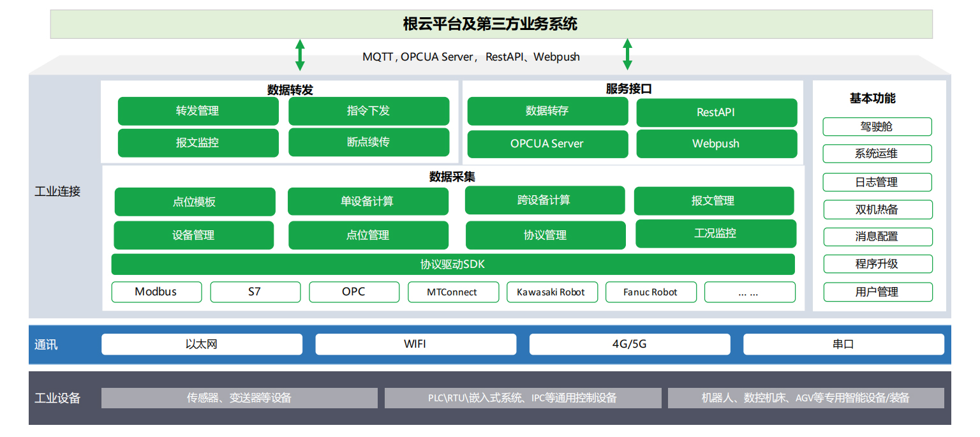Click the 跨设备计算 module

tap(544, 200)
